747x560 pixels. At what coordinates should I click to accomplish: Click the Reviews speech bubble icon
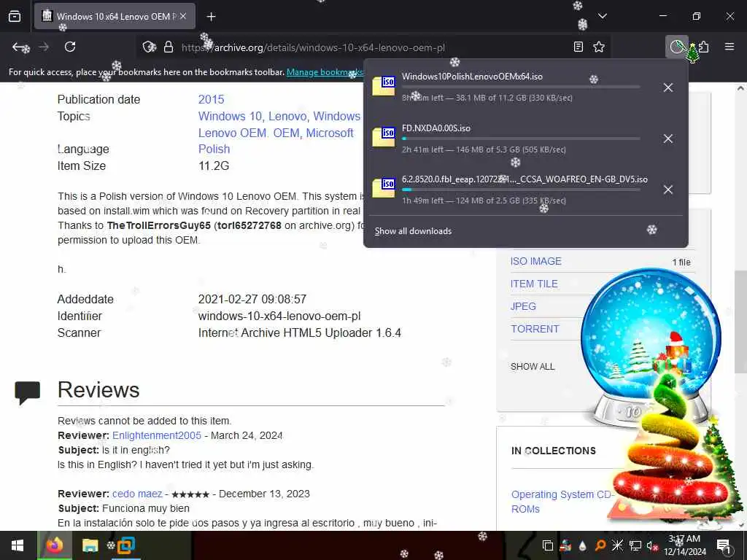[27, 393]
